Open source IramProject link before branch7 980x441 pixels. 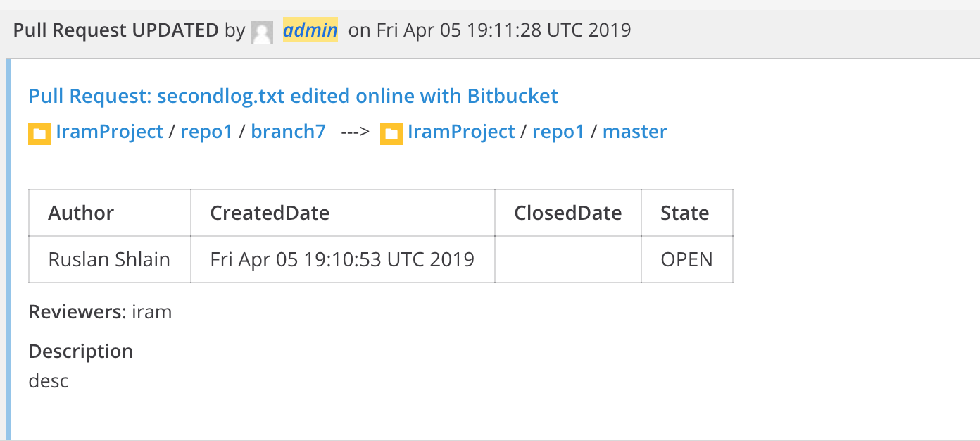tap(109, 132)
